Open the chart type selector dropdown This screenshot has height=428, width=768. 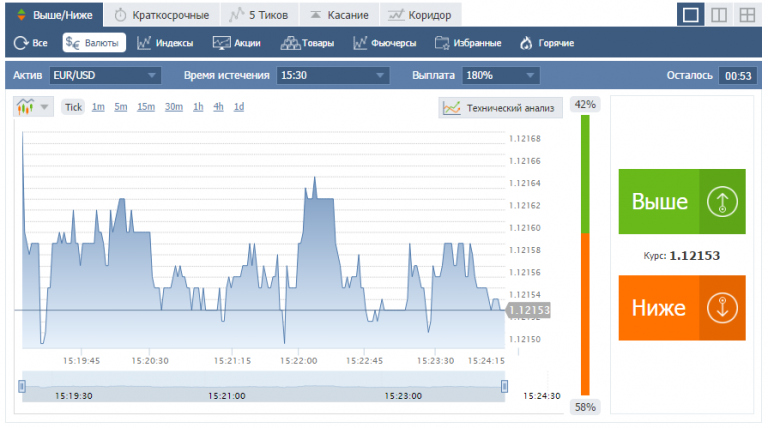[33, 107]
